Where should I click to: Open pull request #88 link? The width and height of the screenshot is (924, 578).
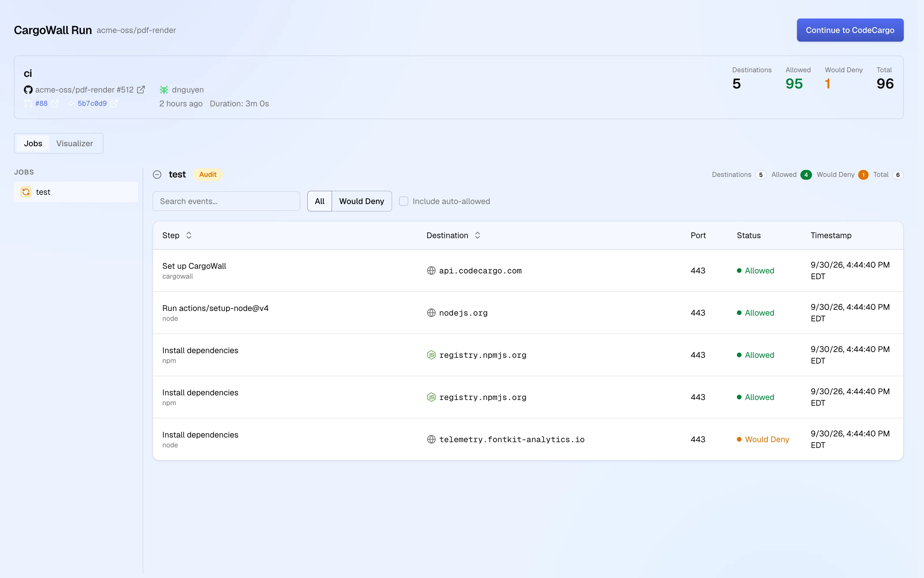[x=41, y=103]
